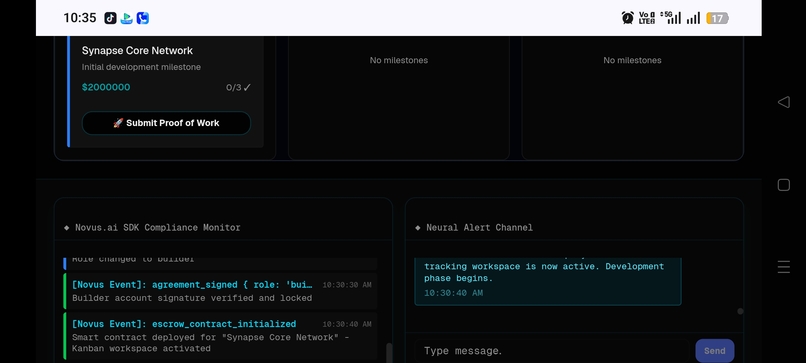The height and width of the screenshot is (363, 806).
Task: Click Submit Proof of Work button
Action: point(166,123)
